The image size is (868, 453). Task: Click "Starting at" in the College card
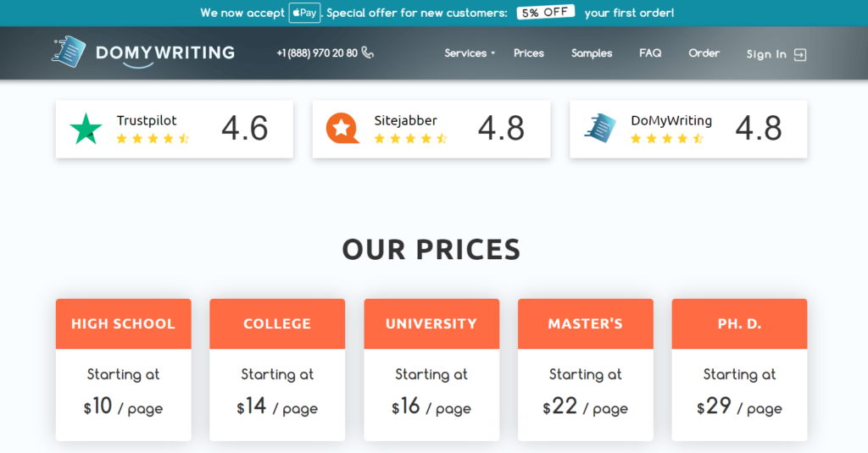[x=277, y=374]
